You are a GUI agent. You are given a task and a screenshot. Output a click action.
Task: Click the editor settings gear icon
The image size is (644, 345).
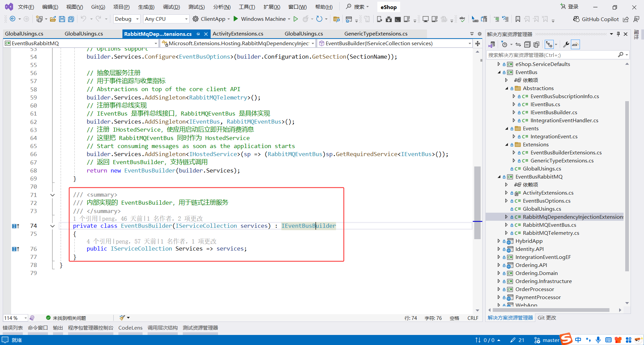click(x=480, y=34)
